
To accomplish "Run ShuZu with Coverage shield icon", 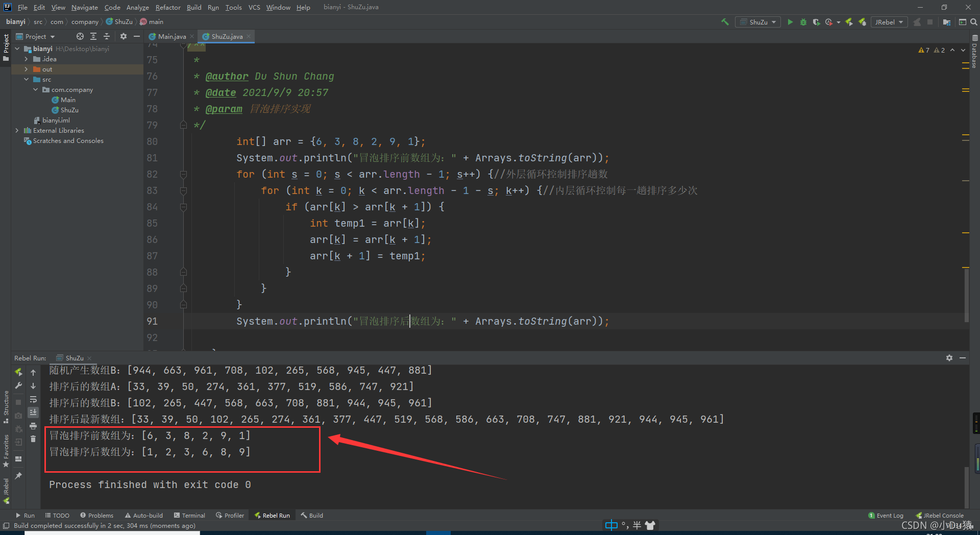I will point(816,22).
